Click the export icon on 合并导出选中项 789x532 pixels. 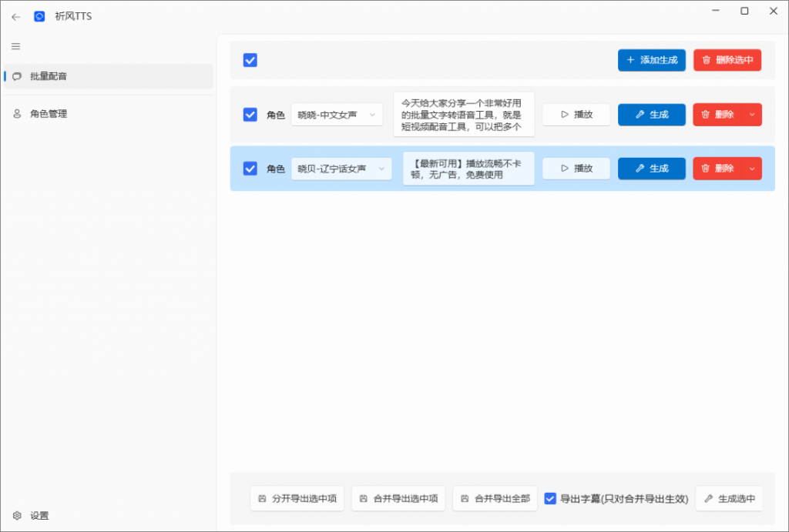coord(361,498)
